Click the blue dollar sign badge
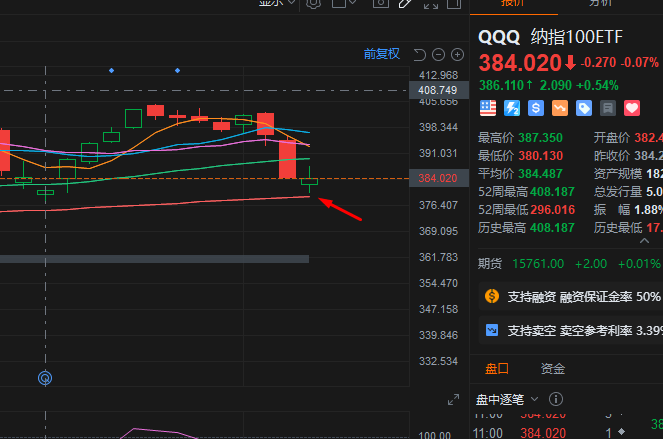 point(536,107)
